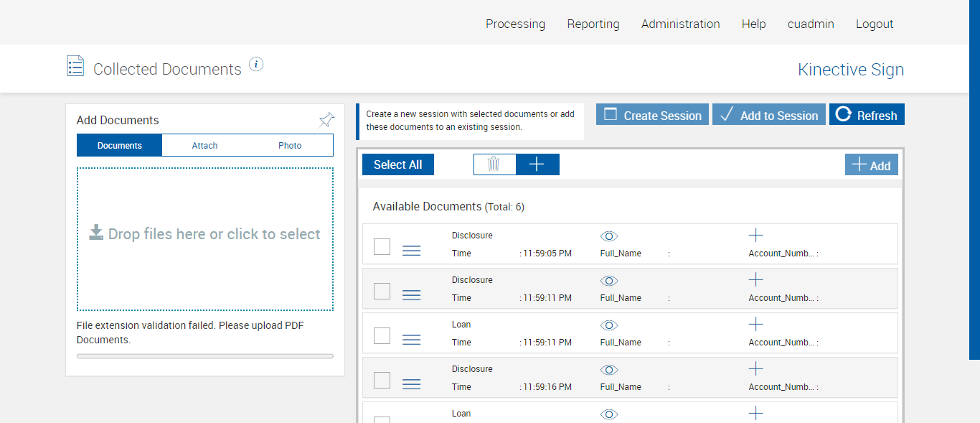The height and width of the screenshot is (423, 980).
Task: Click the upload progress bar
Action: pos(205,356)
